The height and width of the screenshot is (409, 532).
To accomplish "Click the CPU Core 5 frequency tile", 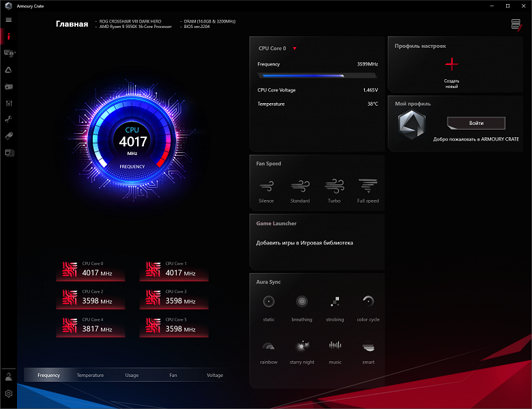I will coord(174,327).
